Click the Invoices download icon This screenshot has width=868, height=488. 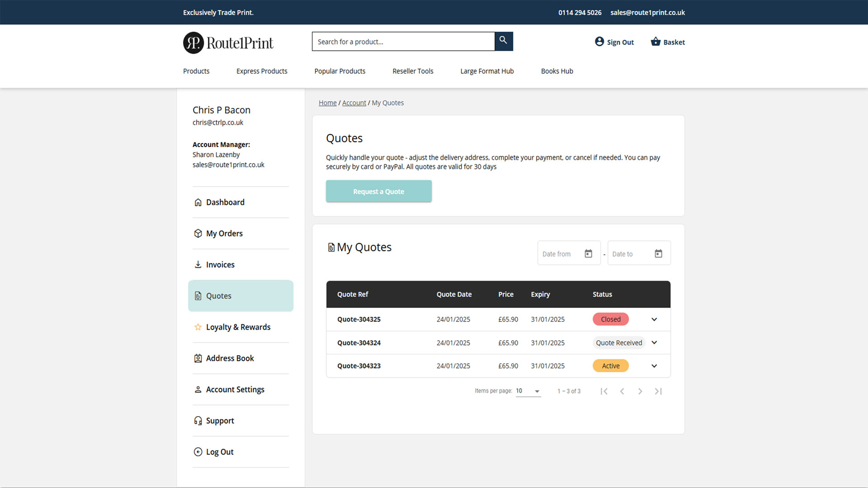pyautogui.click(x=198, y=264)
